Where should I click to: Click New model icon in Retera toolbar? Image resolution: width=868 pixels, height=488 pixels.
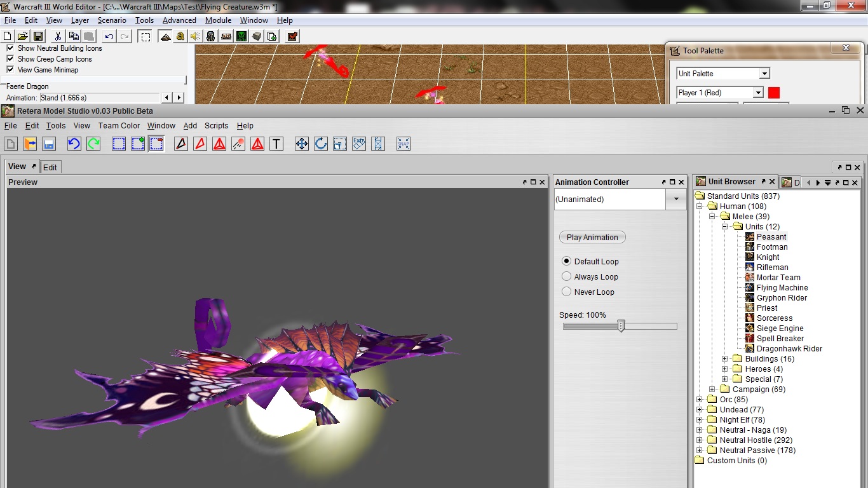pyautogui.click(x=11, y=144)
